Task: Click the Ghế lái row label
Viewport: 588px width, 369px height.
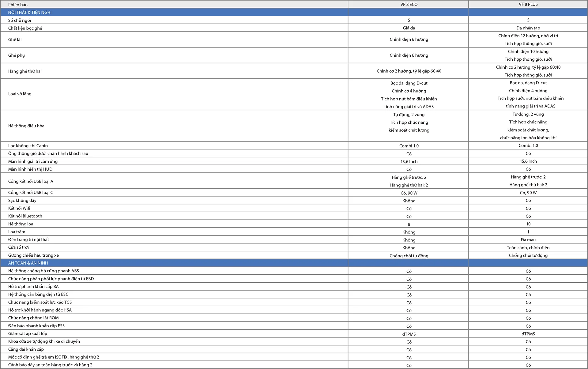Action: pyautogui.click(x=15, y=40)
